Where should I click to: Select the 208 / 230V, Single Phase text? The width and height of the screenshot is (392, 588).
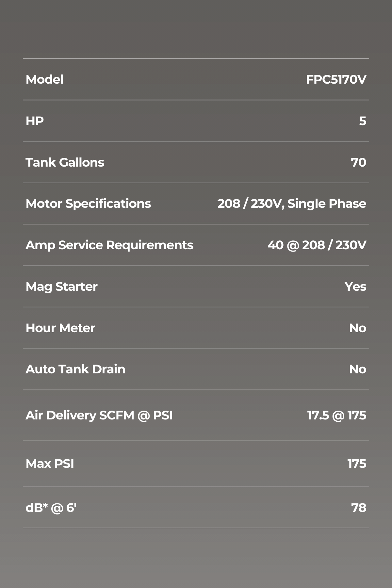[x=292, y=204]
